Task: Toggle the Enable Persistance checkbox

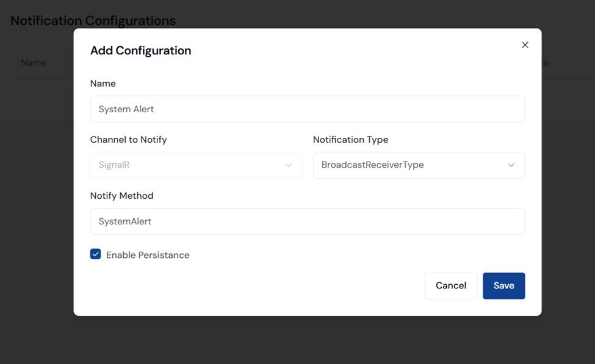Action: click(96, 254)
